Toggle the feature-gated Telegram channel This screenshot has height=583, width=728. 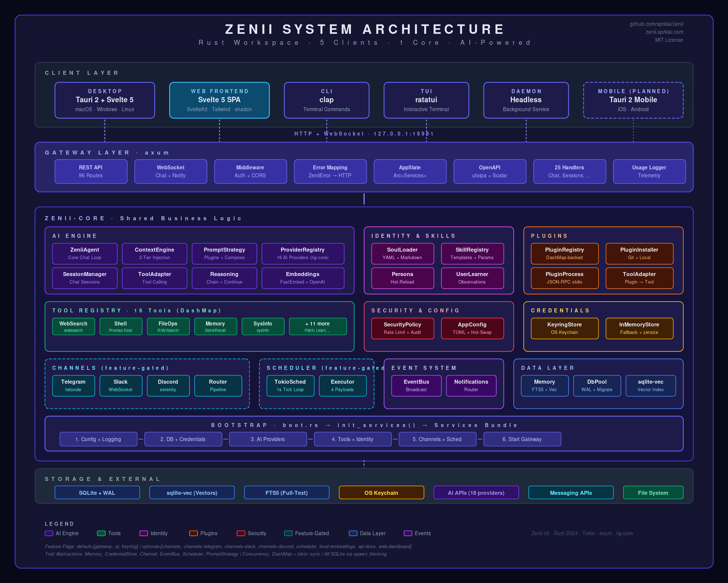(73, 386)
